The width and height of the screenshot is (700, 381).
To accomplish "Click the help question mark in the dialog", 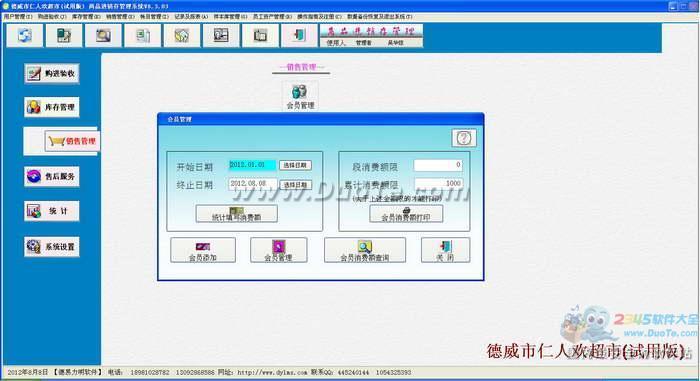I will point(464,138).
